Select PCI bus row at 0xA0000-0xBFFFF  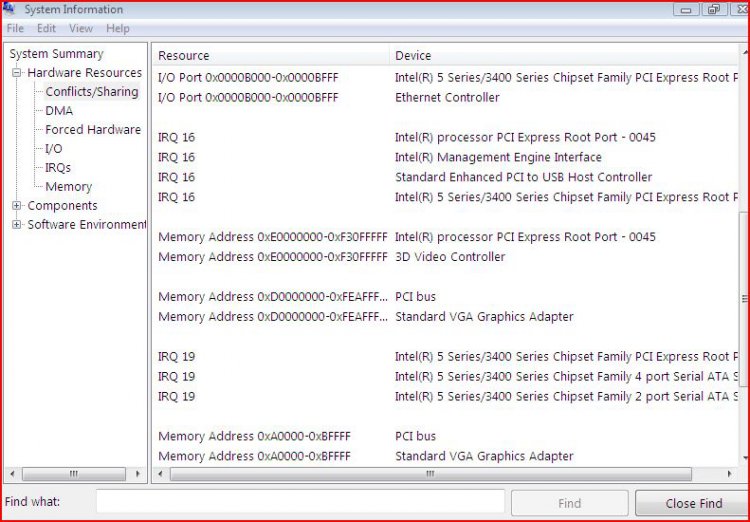tap(447, 436)
